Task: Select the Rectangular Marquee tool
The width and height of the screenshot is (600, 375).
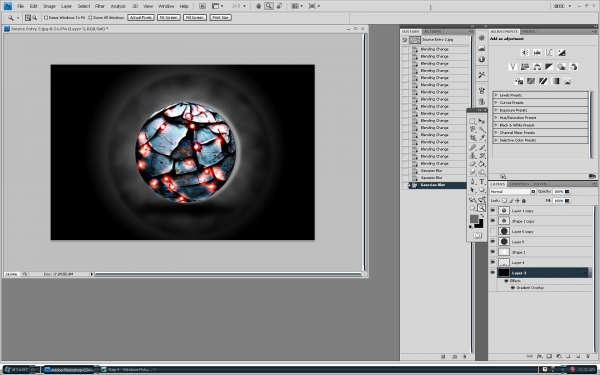Action: coord(473,121)
